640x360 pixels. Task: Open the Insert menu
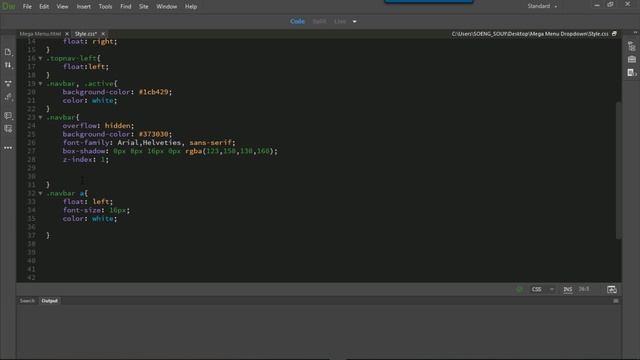click(84, 7)
